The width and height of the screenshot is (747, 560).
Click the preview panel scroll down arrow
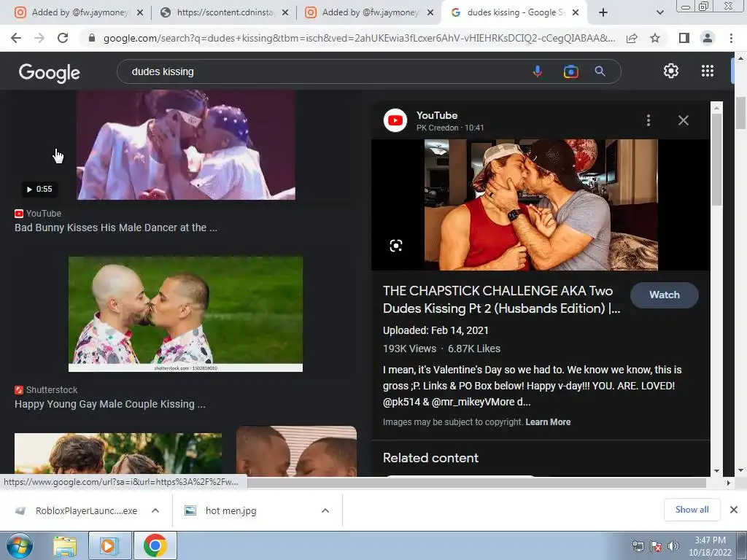point(716,471)
